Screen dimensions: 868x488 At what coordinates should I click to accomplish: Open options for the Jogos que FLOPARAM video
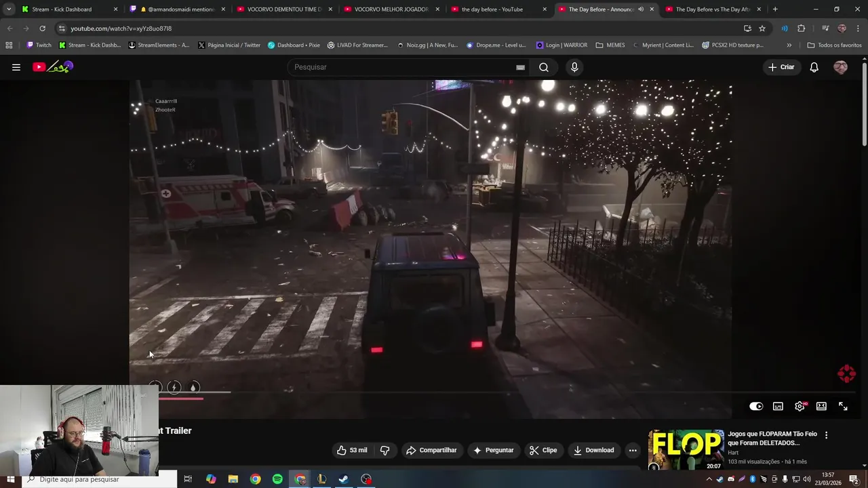point(826,435)
